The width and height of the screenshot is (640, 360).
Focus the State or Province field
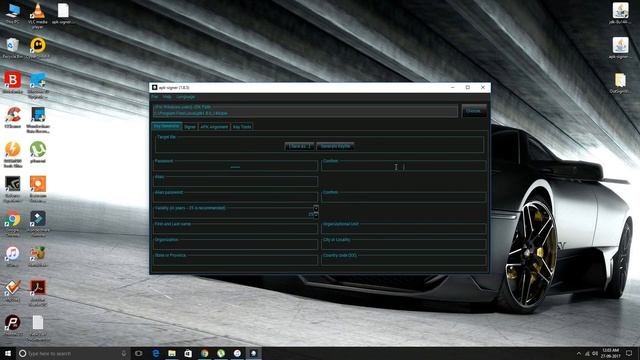(236, 260)
